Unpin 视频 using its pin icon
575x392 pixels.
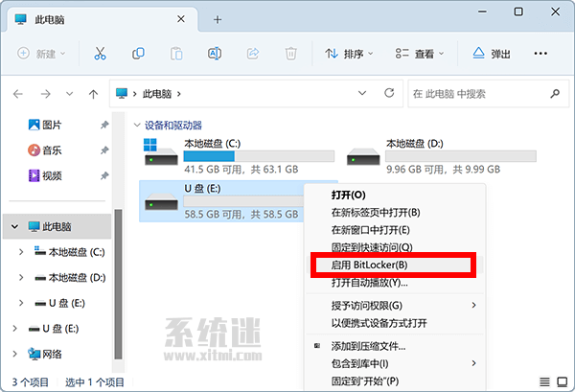104,175
